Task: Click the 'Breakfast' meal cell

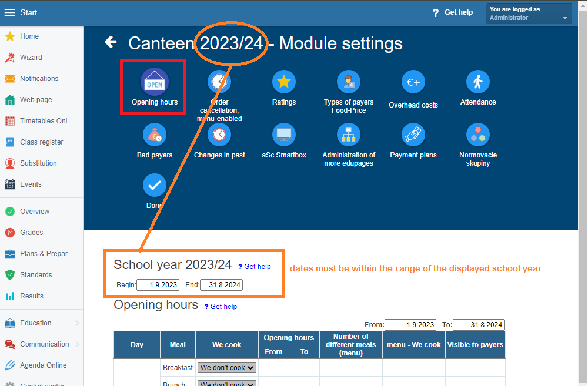Action: (178, 368)
